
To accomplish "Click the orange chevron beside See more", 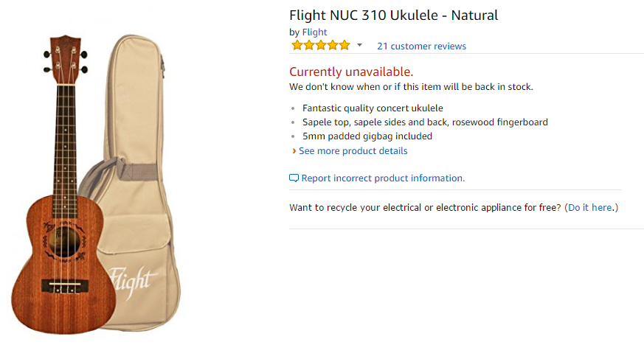I will tap(294, 151).
